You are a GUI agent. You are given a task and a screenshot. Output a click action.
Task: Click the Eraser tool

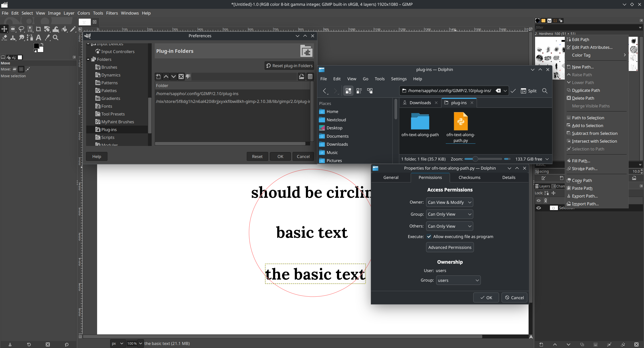4,38
